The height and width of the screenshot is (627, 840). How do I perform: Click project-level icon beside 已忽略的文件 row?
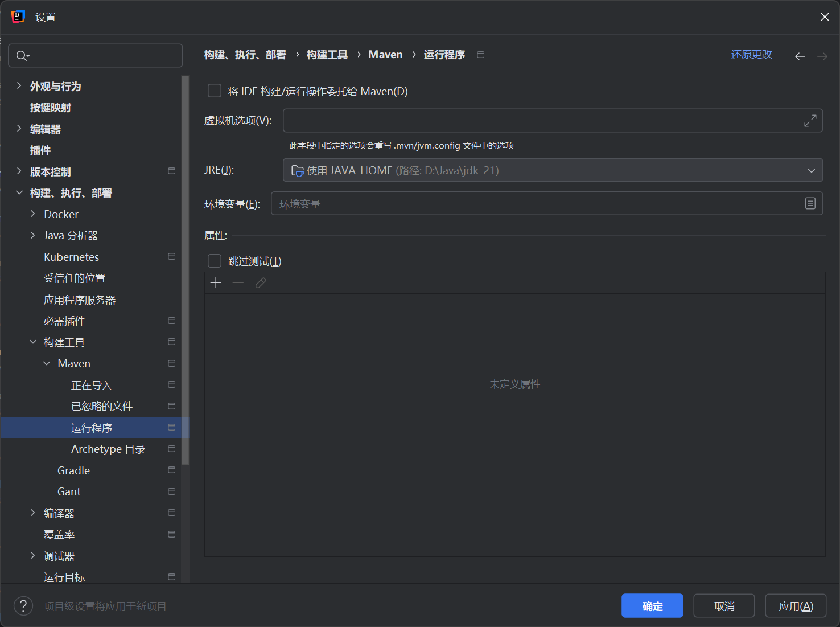pyautogui.click(x=171, y=406)
